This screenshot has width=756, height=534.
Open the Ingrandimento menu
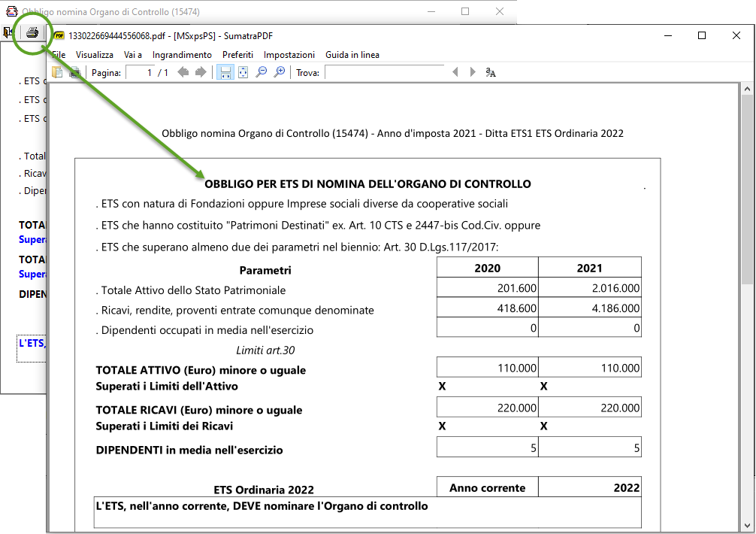(182, 55)
